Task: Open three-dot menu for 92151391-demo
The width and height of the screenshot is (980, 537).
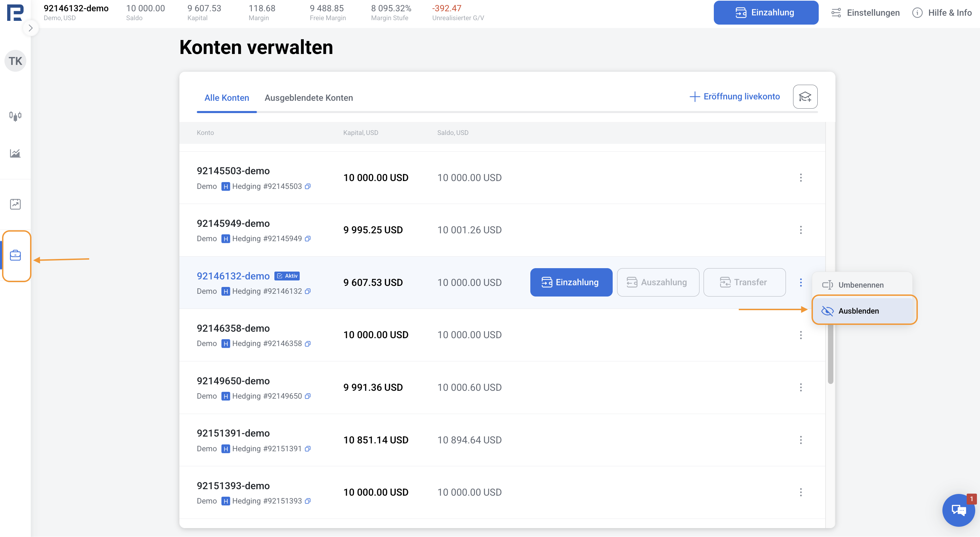Action: [800, 440]
